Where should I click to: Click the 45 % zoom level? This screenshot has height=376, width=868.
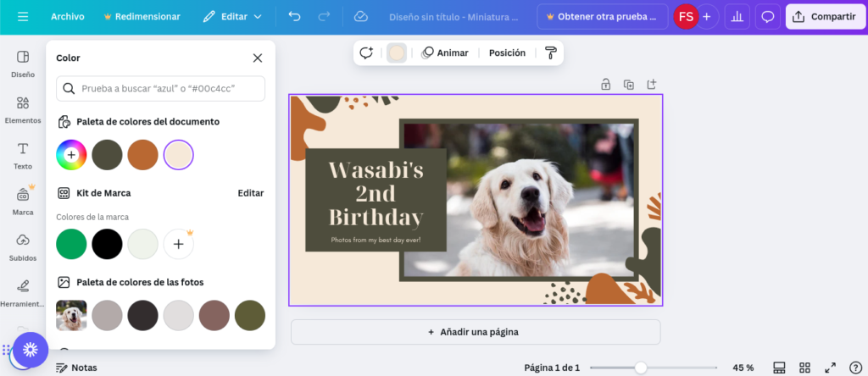[743, 368]
